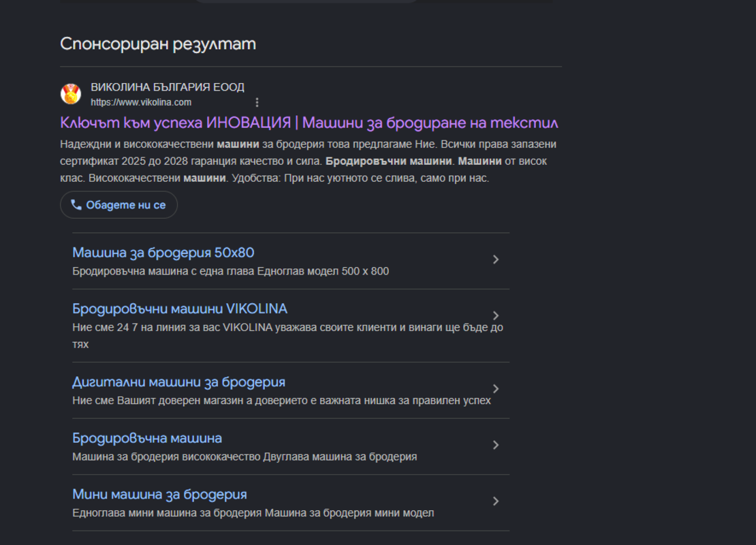Click the Спонсориран резултат heading

[x=158, y=44]
